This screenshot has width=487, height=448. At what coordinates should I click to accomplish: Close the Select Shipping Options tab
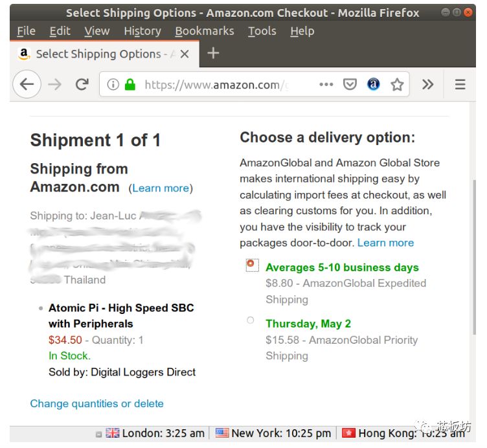point(185,54)
